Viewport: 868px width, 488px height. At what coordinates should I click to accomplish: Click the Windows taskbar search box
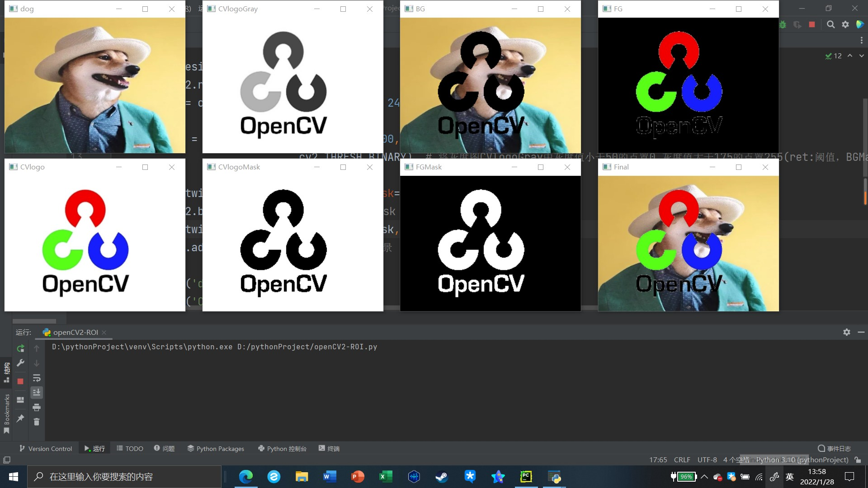tap(124, 477)
